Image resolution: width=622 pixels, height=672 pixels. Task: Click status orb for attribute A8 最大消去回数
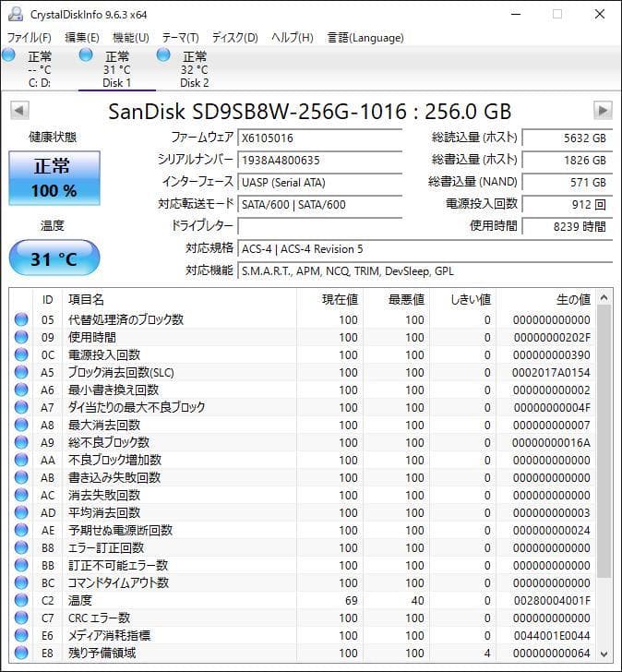click(21, 426)
